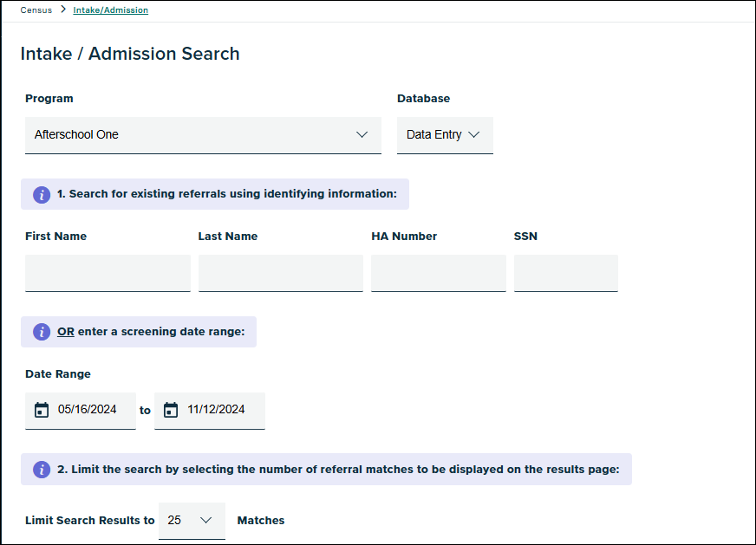Image resolution: width=756 pixels, height=545 pixels.
Task: Click info icon beside existing referrals instruction
Action: coord(42,194)
